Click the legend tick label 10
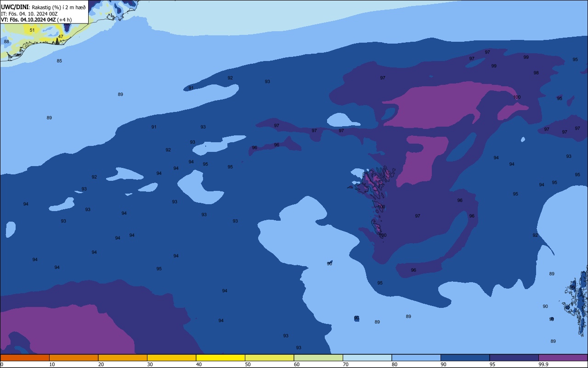Screen dimensions: 588x368 click(x=52, y=364)
